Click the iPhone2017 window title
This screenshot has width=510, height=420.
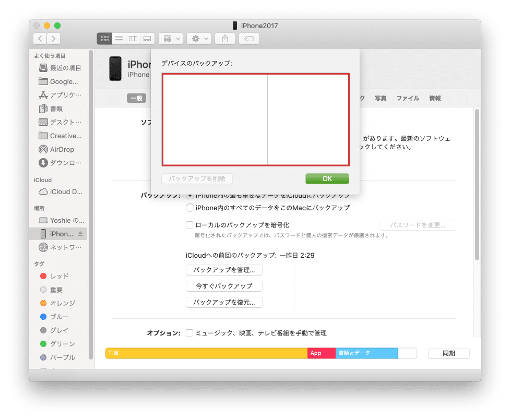[x=259, y=26]
